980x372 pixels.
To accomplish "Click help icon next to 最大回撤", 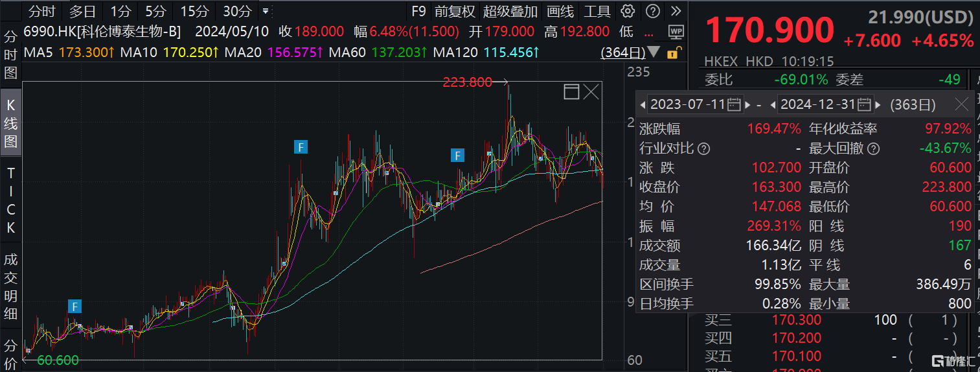I will [x=874, y=148].
